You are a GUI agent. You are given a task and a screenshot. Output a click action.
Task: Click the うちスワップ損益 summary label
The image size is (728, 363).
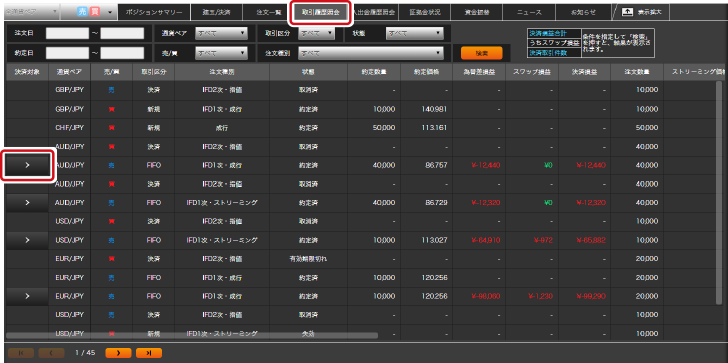point(554,43)
